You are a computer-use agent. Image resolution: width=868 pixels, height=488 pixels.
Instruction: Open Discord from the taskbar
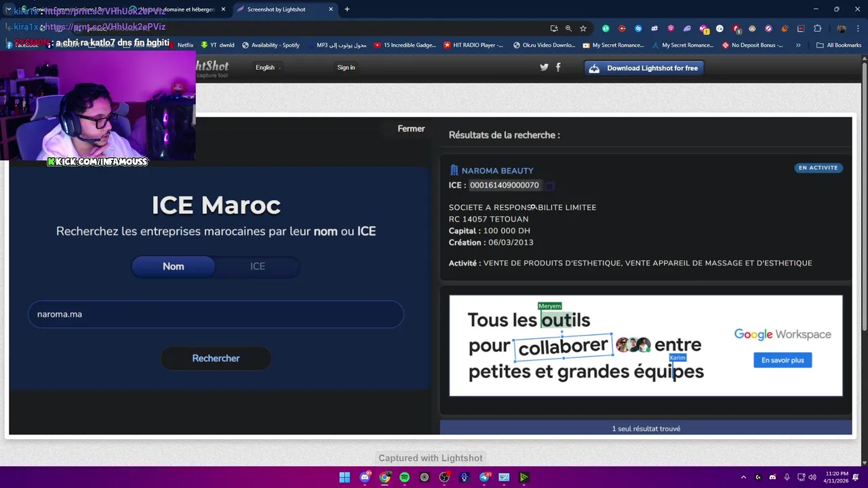365,478
